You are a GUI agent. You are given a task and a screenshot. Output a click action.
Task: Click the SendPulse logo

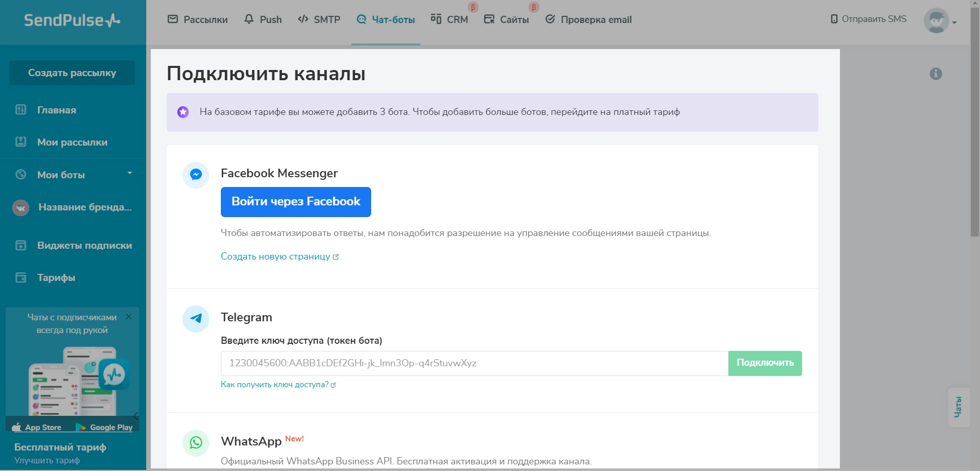[72, 20]
